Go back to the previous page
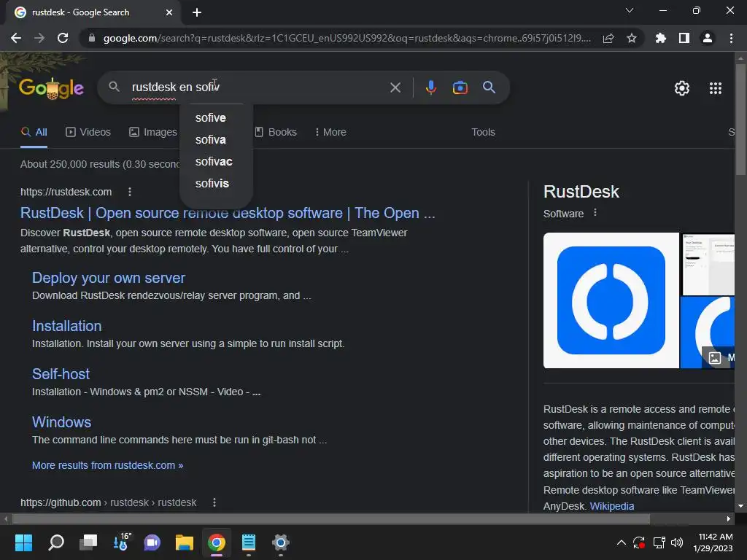The height and width of the screenshot is (560, 747). point(16,38)
